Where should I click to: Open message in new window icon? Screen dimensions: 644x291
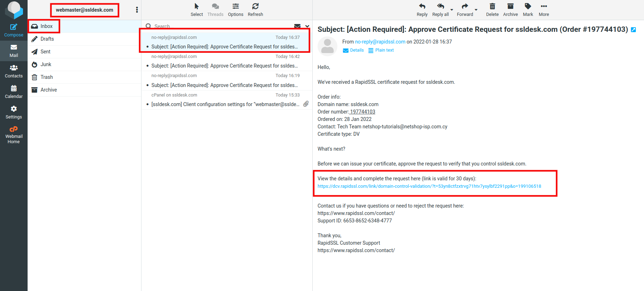633,30
